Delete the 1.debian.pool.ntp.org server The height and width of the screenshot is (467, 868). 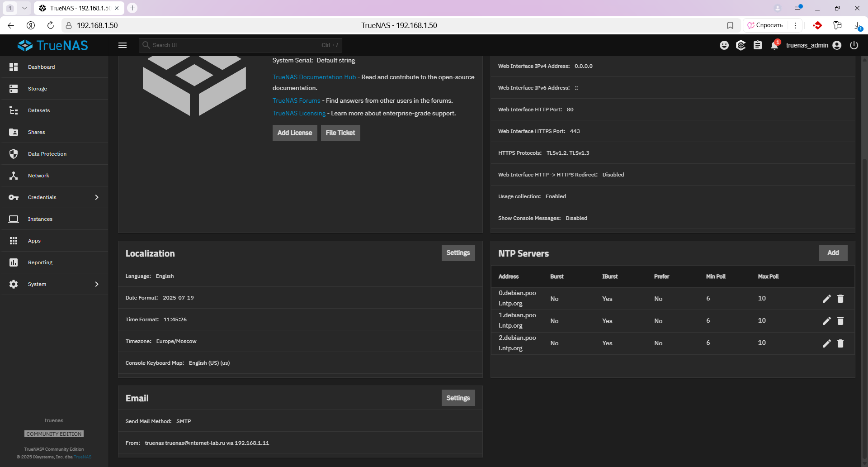coord(840,321)
